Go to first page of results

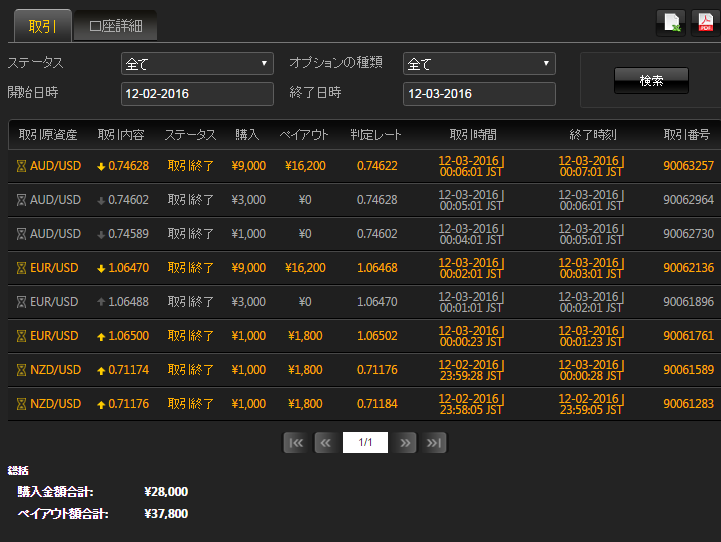click(x=296, y=443)
